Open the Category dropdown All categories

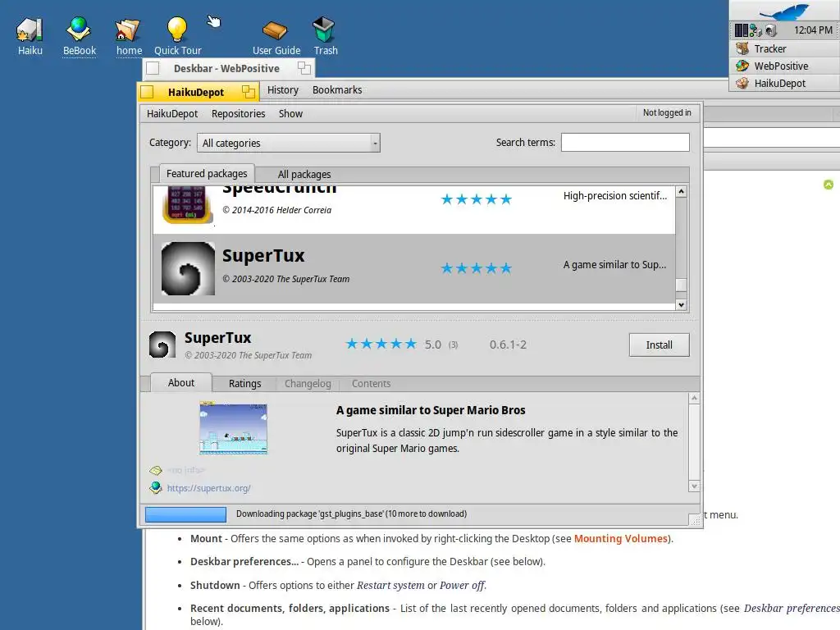(289, 143)
